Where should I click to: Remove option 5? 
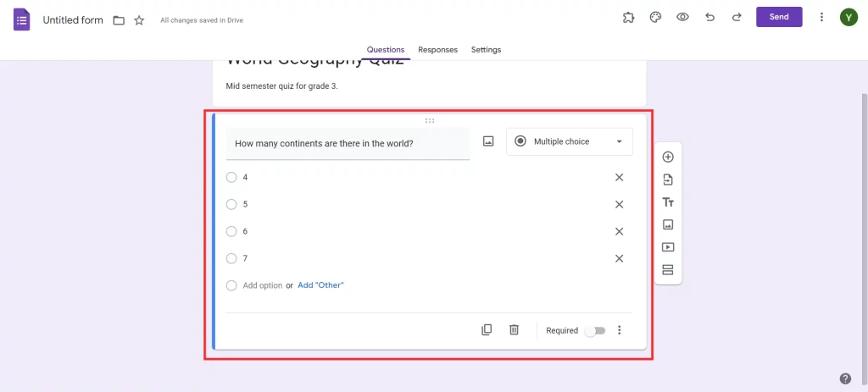click(x=620, y=205)
